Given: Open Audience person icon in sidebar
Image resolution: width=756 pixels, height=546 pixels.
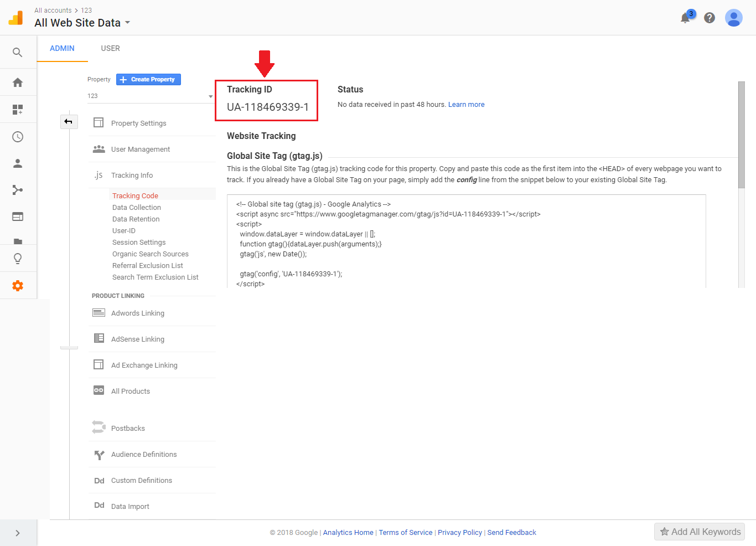Looking at the screenshot, I should click(x=18, y=163).
